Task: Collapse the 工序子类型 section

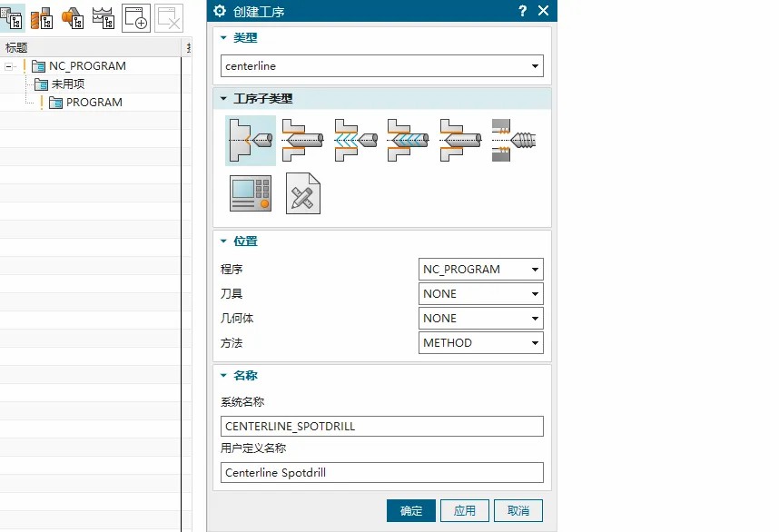Action: pyautogui.click(x=223, y=98)
